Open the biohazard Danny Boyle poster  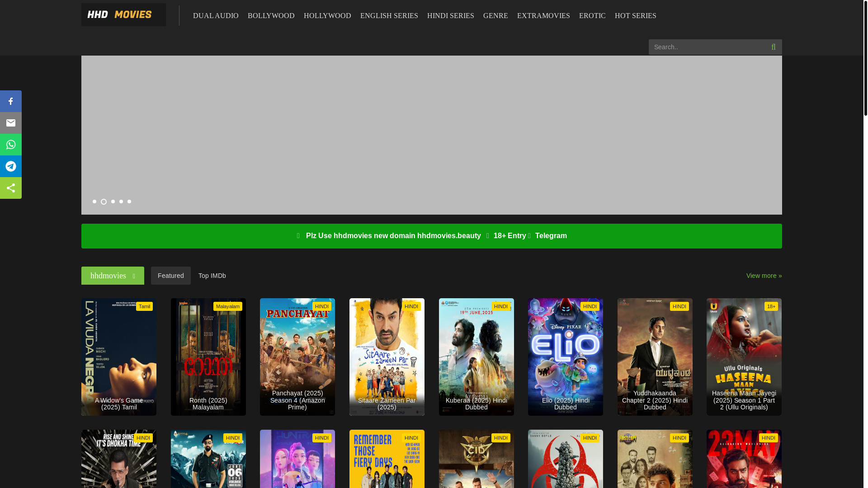[566, 459]
